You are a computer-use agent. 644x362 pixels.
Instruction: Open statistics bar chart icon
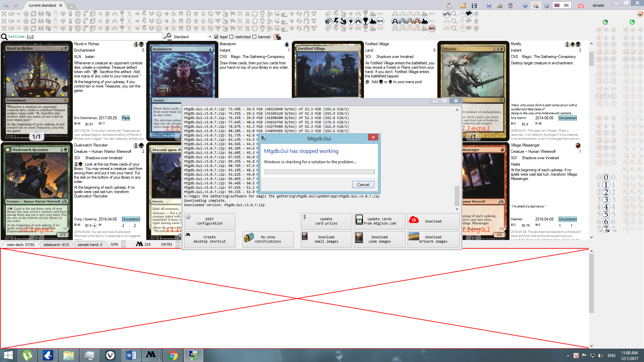pyautogui.click(x=499, y=5)
